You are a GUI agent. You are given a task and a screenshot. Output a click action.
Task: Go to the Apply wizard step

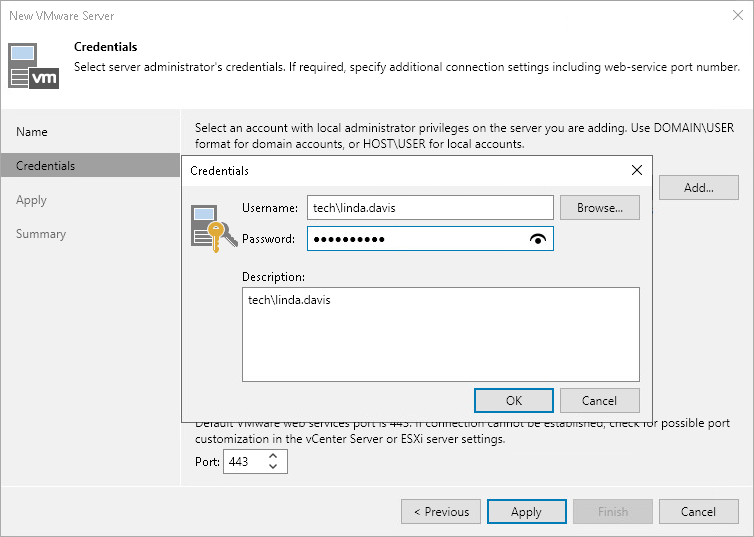pos(31,200)
